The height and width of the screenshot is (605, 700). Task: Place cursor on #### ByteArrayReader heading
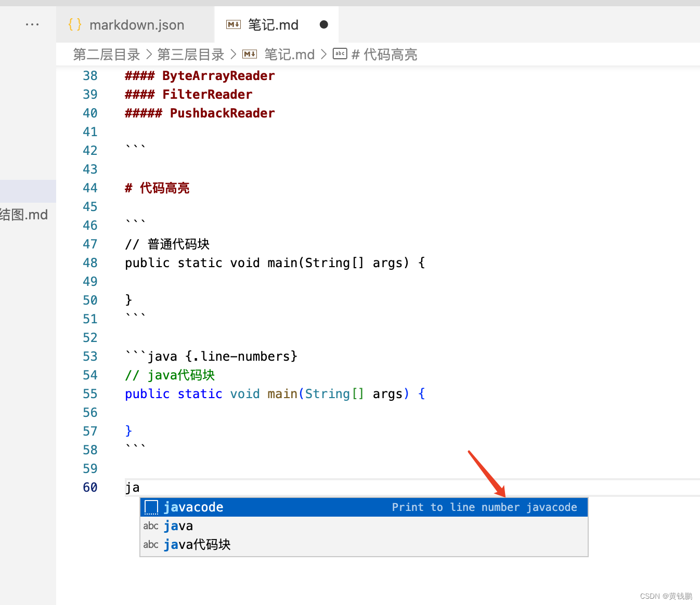click(200, 76)
